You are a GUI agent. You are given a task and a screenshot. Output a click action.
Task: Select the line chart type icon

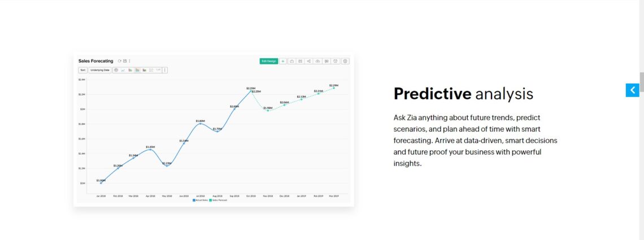(x=123, y=70)
